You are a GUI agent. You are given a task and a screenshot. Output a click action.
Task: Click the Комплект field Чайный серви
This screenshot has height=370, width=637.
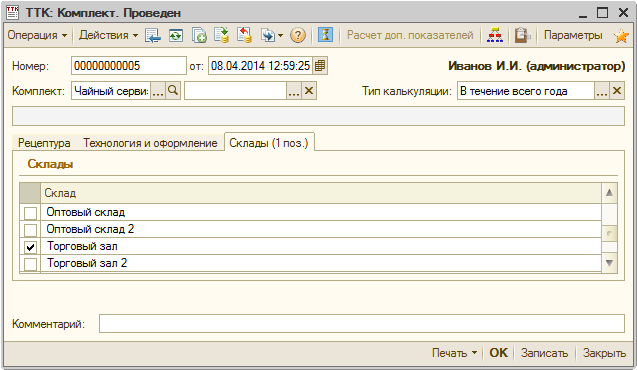click(x=111, y=91)
